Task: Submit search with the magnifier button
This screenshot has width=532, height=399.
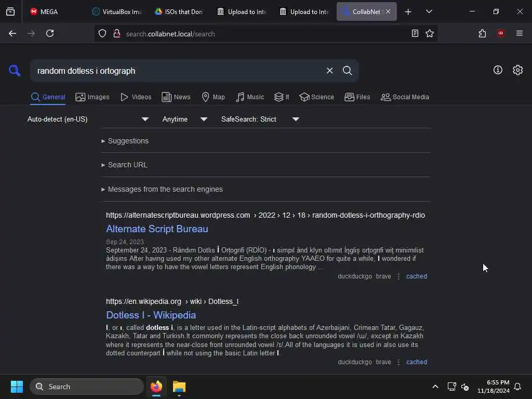Action: coord(347,71)
